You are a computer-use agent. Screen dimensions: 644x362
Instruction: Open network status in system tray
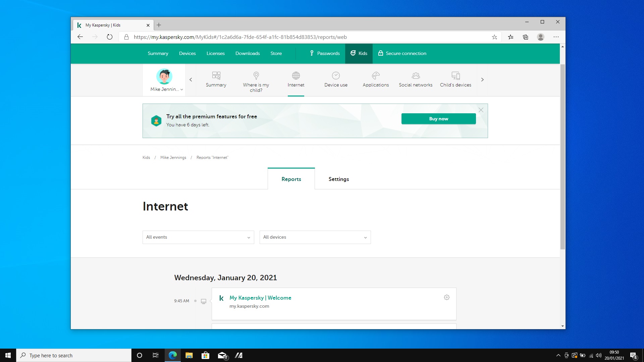coord(591,355)
